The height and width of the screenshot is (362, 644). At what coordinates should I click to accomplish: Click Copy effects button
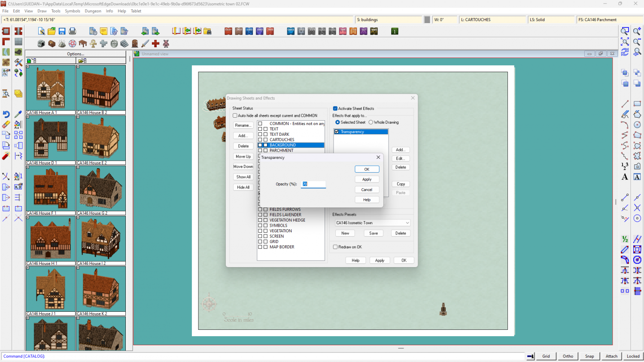(x=401, y=184)
